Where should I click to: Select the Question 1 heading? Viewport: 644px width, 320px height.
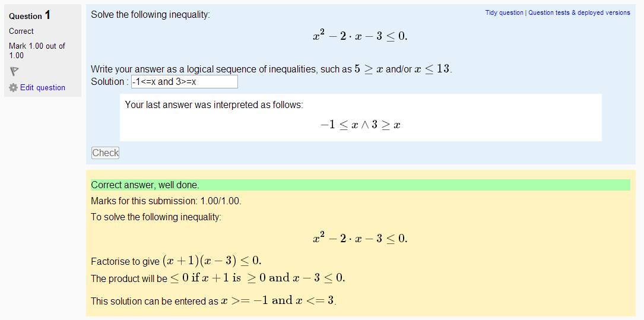click(30, 15)
